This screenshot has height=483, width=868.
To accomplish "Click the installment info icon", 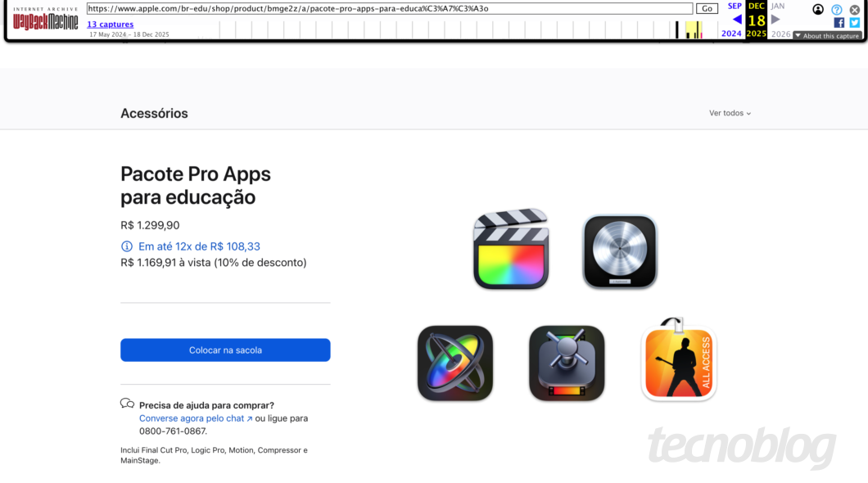I will pos(127,246).
